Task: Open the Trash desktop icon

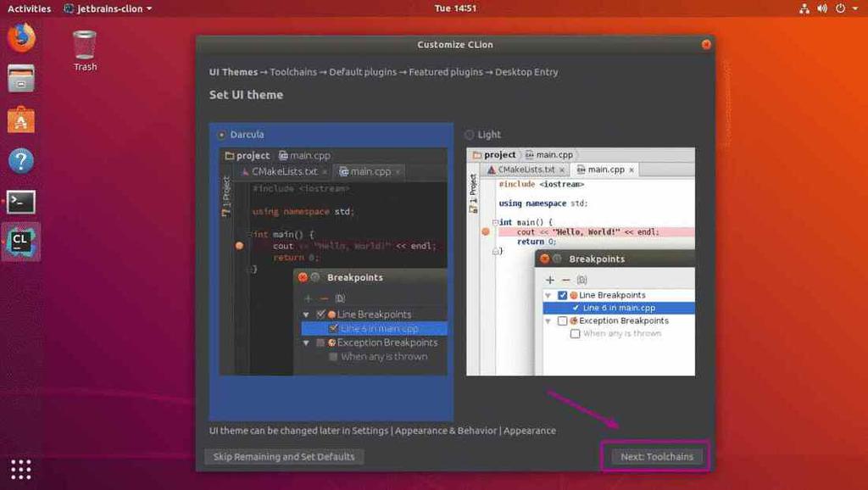Action: point(85,51)
